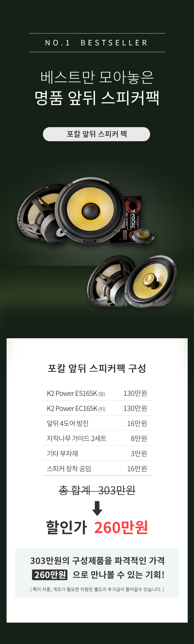The width and height of the screenshot is (194, 644).
Task: Click the red 260만원 discount price
Action: point(121,527)
